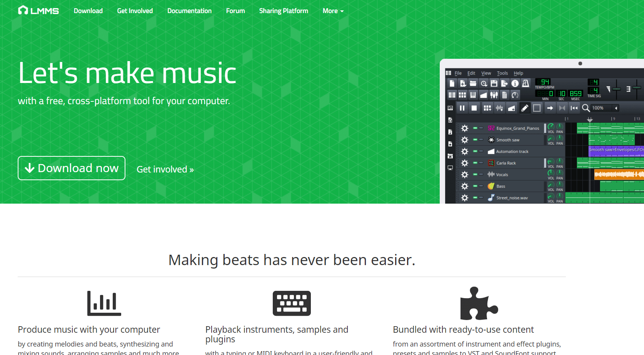The image size is (644, 355).
Task: Open gear menu of Automation track
Action: pos(465,151)
